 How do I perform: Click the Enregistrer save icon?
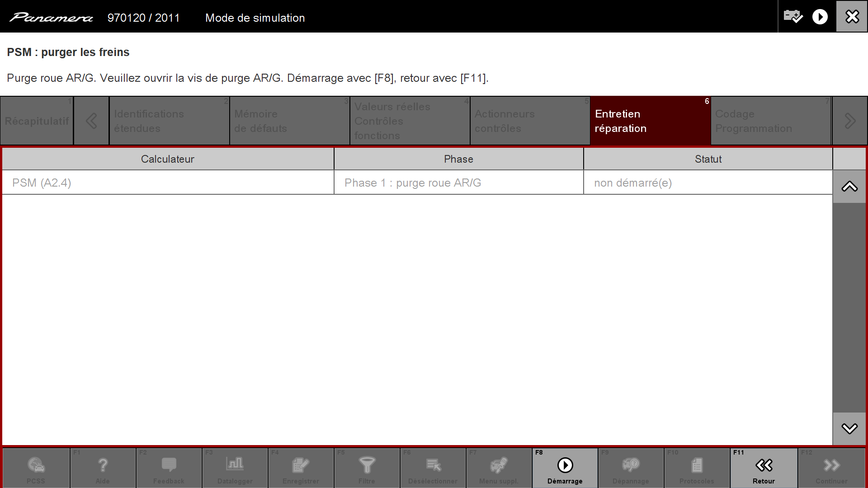coord(301,465)
